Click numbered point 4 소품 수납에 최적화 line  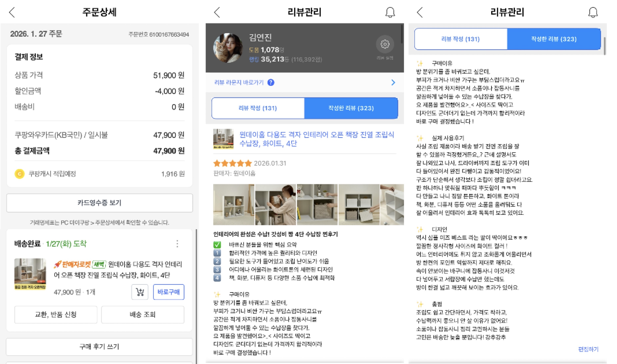click(x=274, y=278)
